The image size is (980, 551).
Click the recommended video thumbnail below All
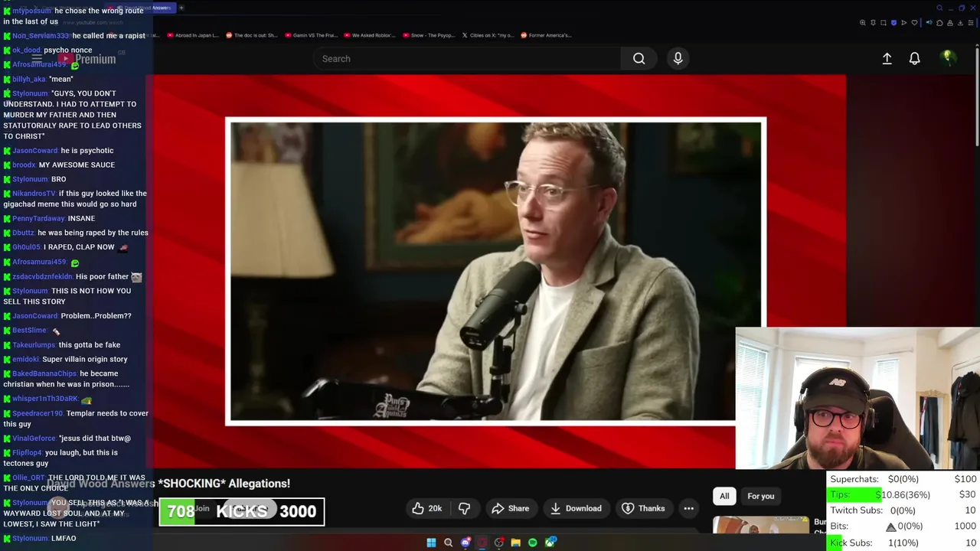point(760,525)
